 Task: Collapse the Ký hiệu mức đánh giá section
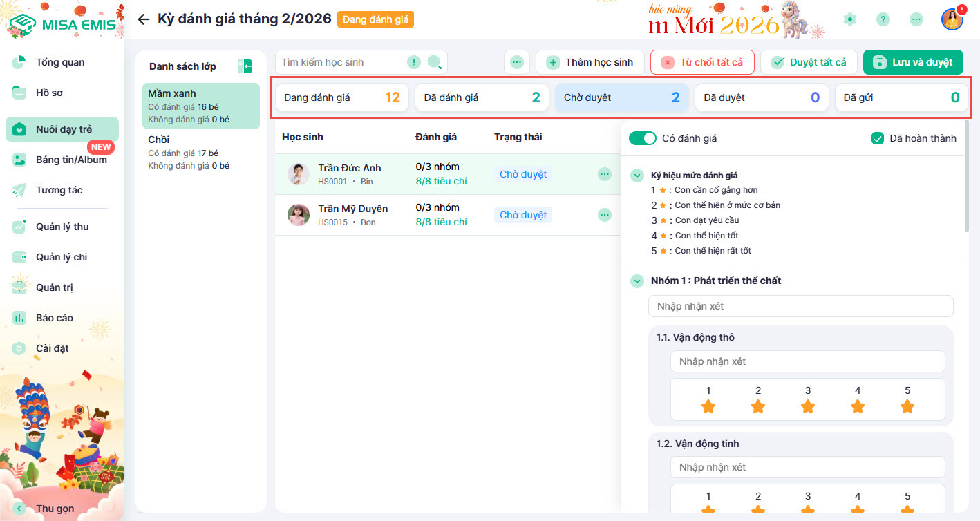(637, 176)
